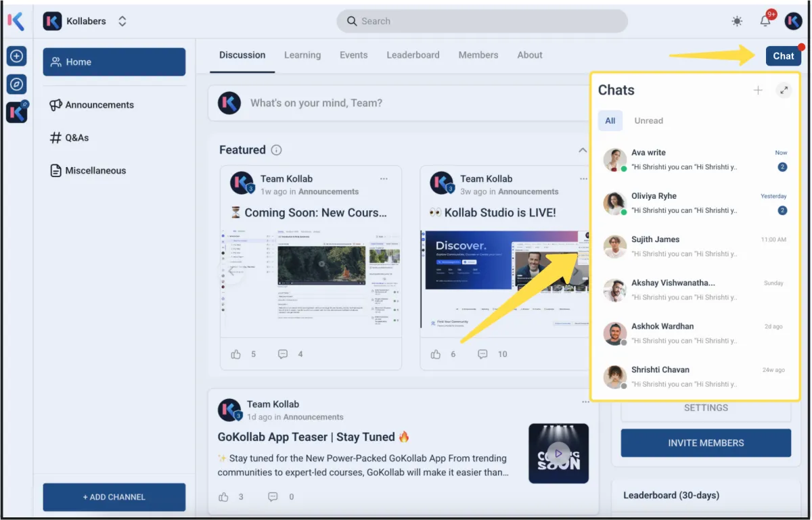Select the Unread chats filter

(x=648, y=120)
